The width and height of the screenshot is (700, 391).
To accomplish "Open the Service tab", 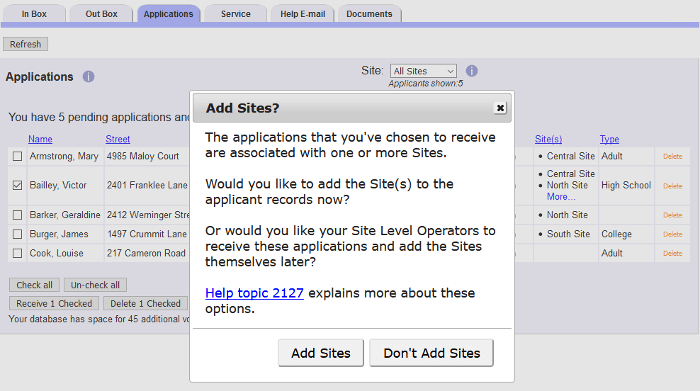I will click(x=236, y=14).
